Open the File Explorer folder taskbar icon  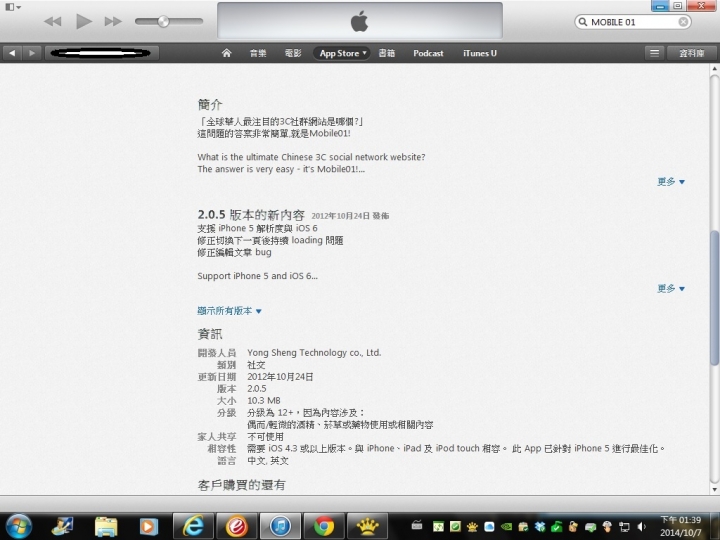[106, 527]
